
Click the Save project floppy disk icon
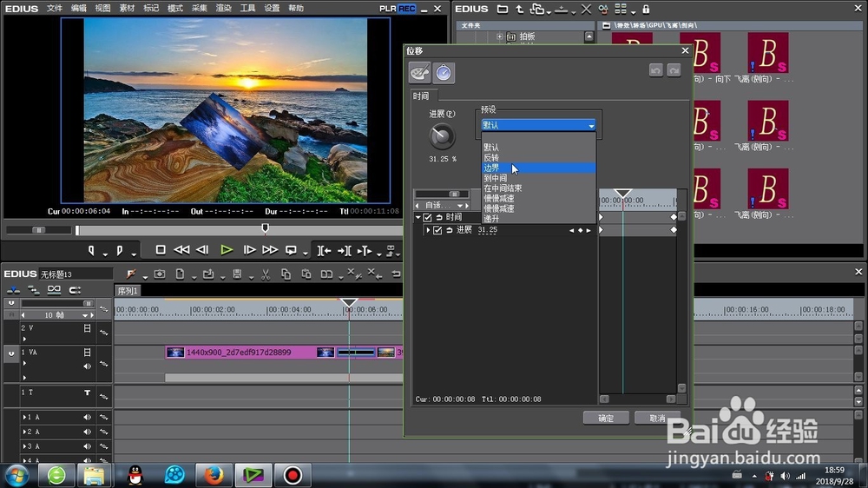(x=237, y=274)
